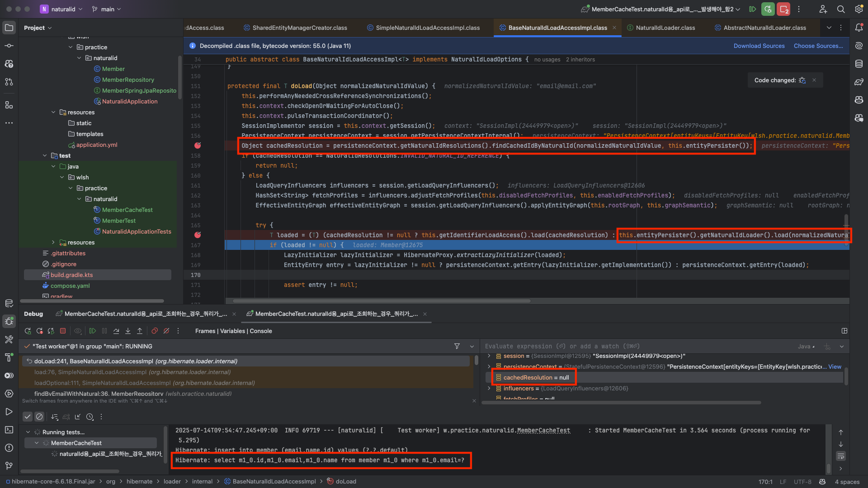Open the Git tool window at bottom left
868x488 pixels.
click(x=9, y=466)
